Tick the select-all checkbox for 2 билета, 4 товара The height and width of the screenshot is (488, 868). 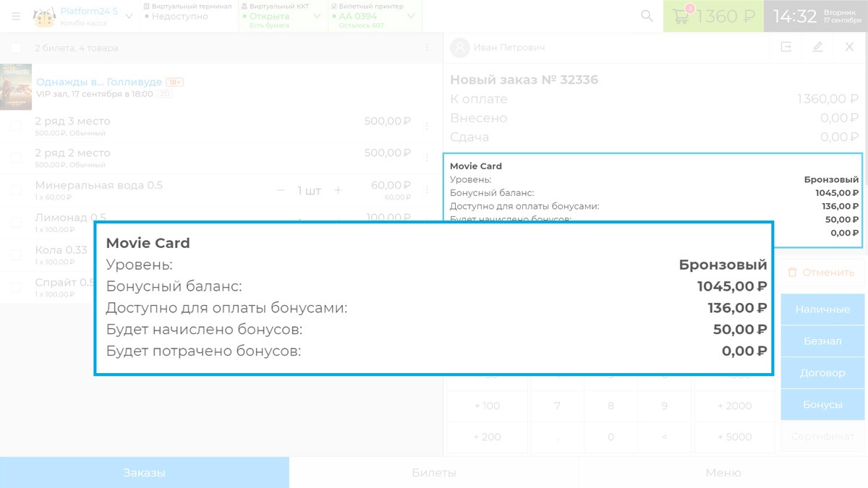(x=16, y=48)
